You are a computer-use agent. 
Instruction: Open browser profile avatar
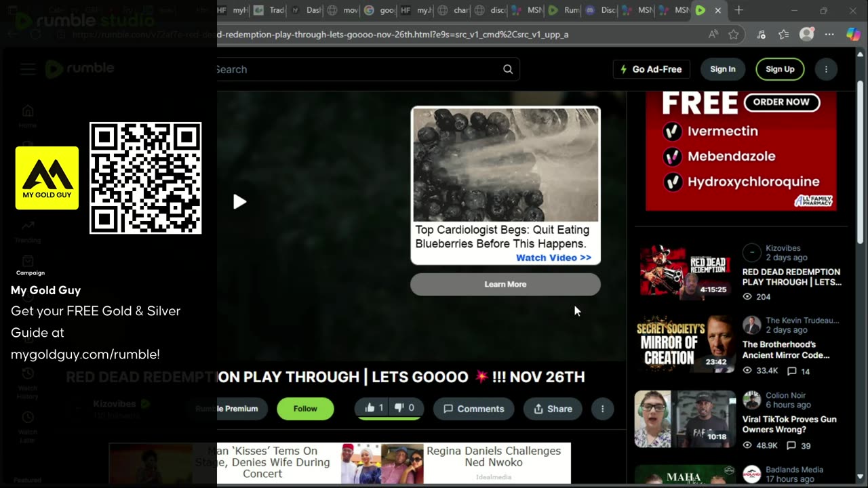pos(806,34)
